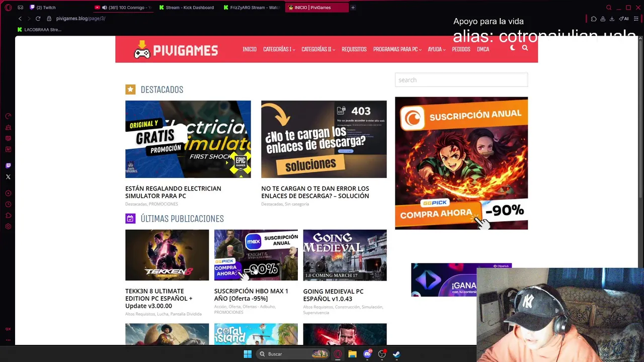Open the GX Control speedometer icon in the sidebar

click(8, 116)
